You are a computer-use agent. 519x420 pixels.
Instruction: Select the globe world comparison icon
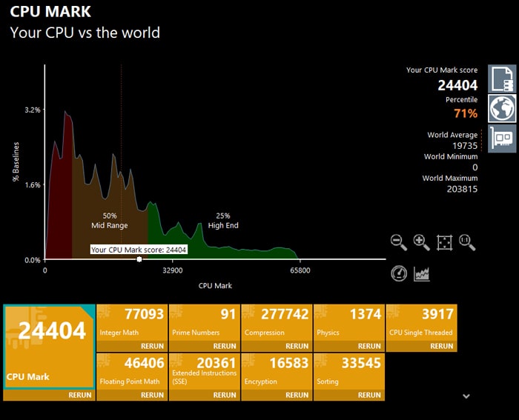point(501,109)
